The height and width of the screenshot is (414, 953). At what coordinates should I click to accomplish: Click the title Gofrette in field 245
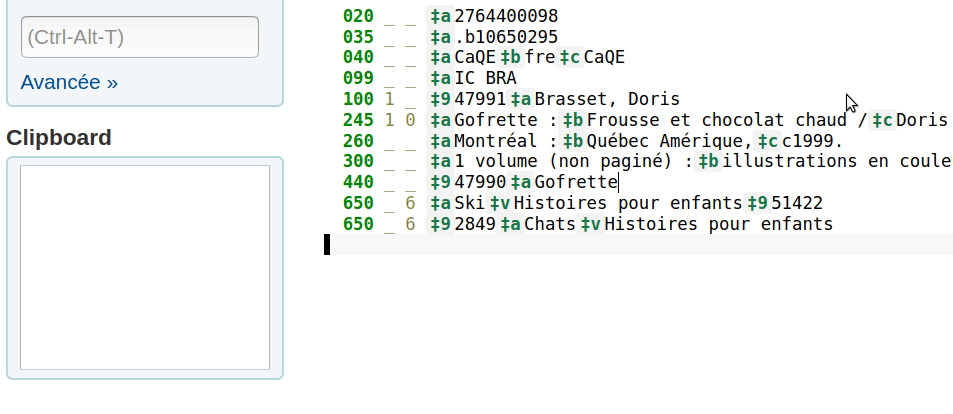[496, 120]
